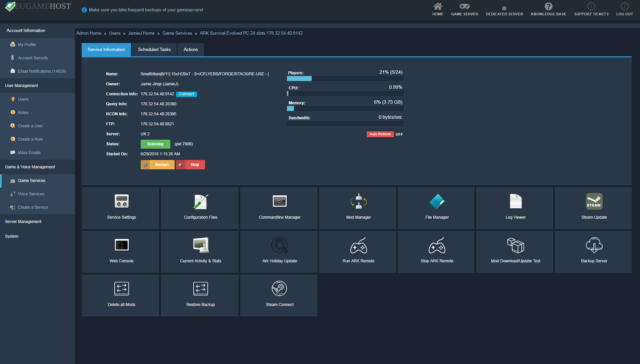Click the Steam Update icon
640x364 pixels.
(594, 201)
